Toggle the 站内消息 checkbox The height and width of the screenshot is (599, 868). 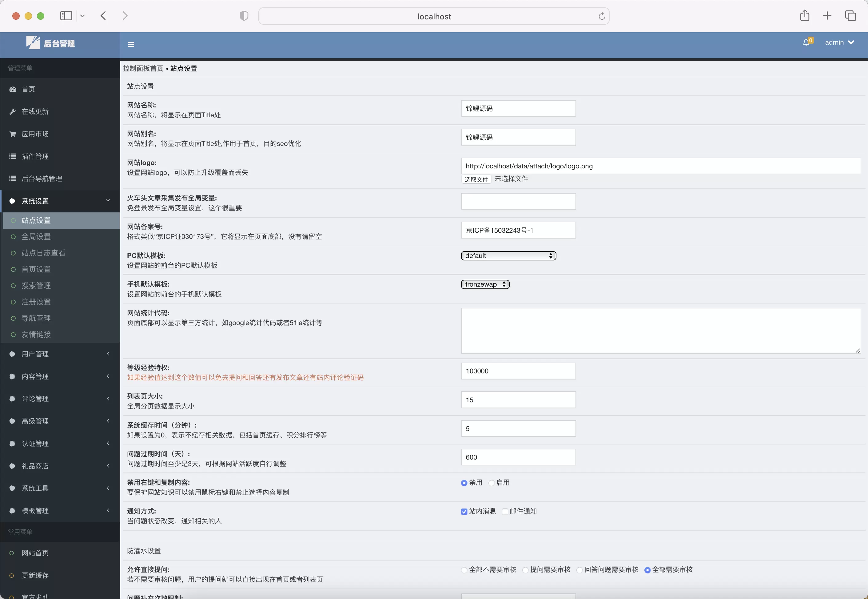pos(464,512)
